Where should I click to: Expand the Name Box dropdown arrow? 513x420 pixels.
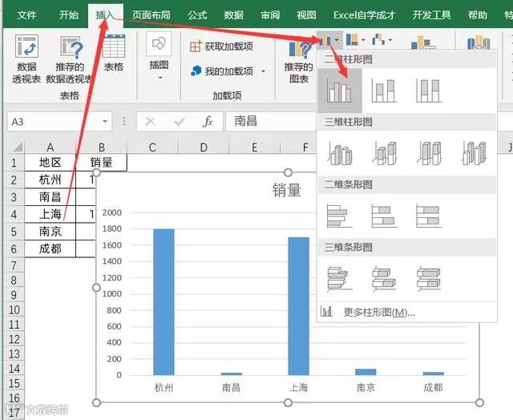tap(105, 122)
